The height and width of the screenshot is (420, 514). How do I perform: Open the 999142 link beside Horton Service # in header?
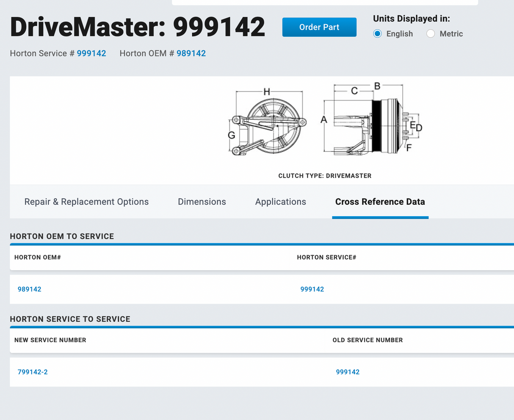91,53
